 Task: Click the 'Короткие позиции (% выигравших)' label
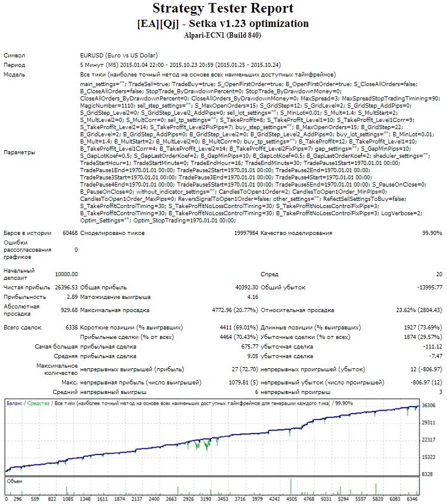coord(131,328)
